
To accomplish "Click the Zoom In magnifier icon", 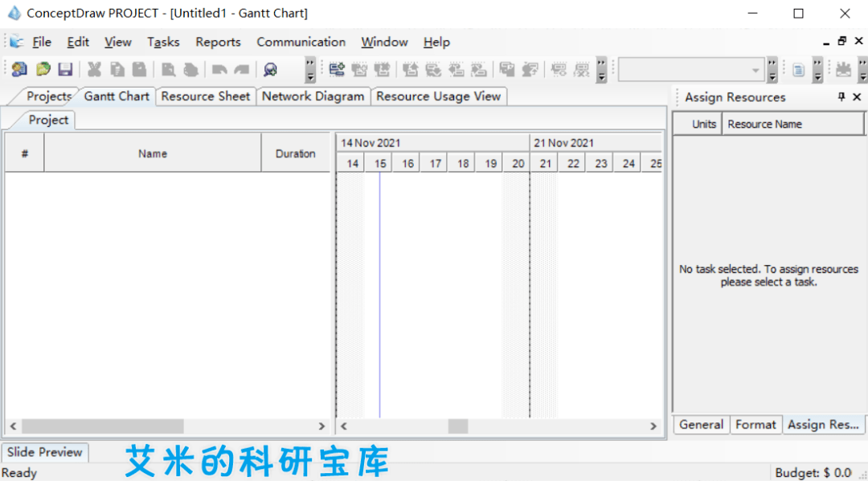I will click(x=270, y=69).
